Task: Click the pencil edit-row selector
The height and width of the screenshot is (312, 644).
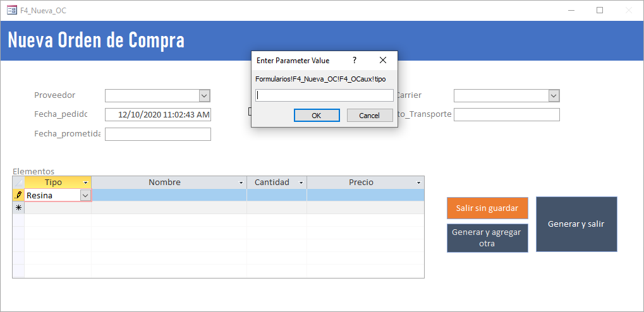Action: [x=18, y=196]
